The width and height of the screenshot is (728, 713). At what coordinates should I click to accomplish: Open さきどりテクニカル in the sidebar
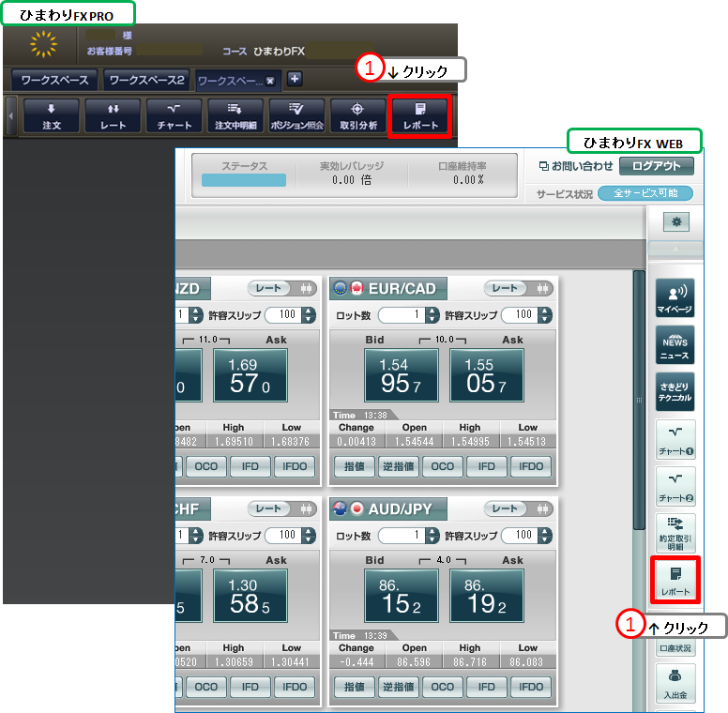[675, 391]
